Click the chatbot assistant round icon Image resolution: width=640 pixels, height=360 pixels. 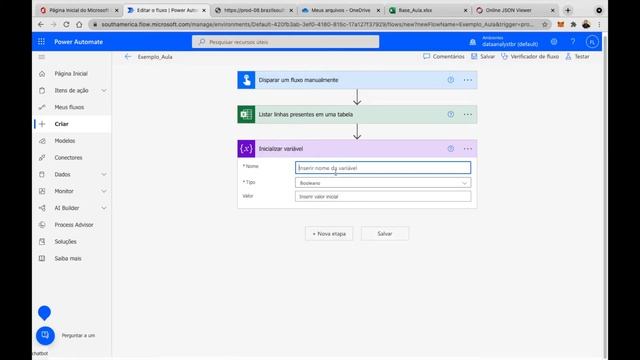point(45,336)
